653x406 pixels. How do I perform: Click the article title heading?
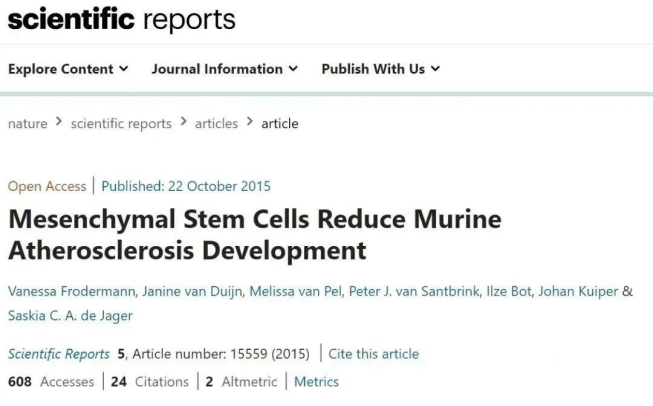pos(254,233)
